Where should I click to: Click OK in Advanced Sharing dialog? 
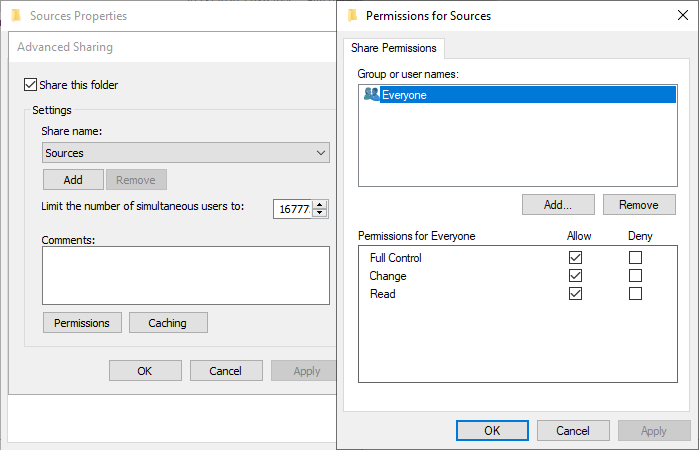[145, 371]
